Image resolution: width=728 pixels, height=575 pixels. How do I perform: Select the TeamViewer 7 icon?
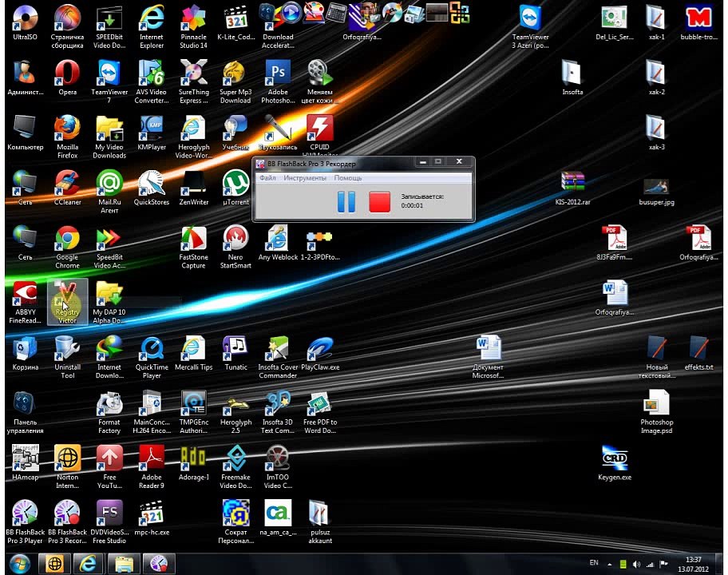[x=109, y=82]
